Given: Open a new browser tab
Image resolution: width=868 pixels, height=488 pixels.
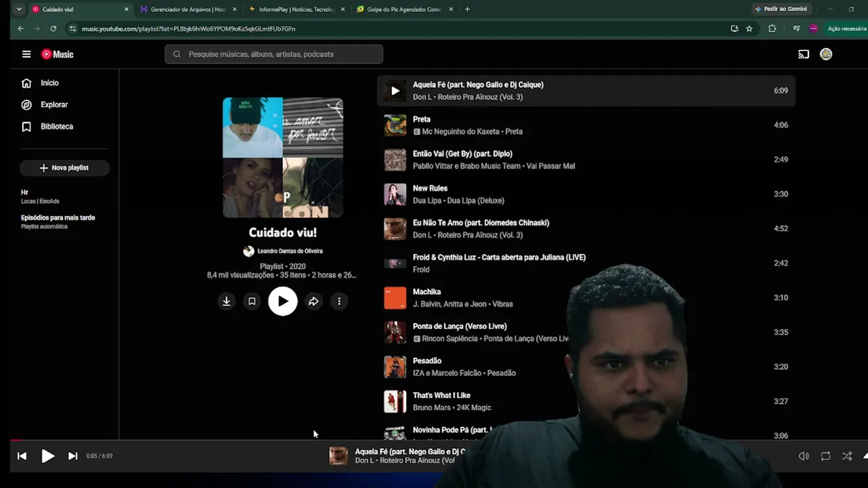Looking at the screenshot, I should pos(467,9).
